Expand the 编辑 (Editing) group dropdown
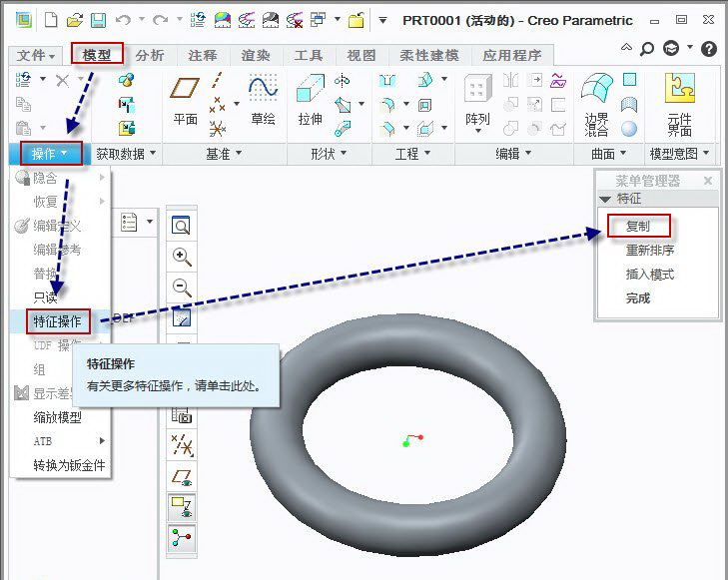Viewport: 728px width, 580px height. click(x=513, y=154)
